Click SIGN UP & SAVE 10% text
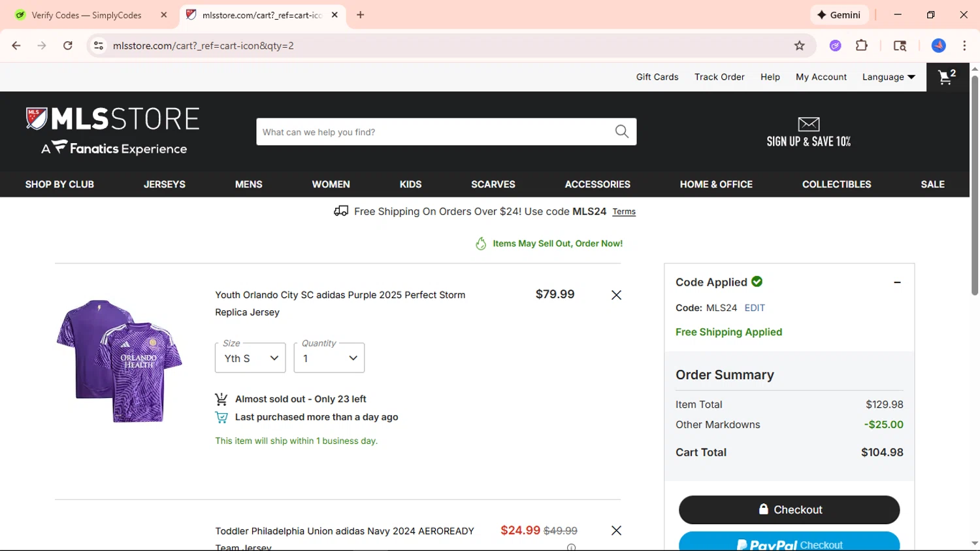Viewport: 980px width, 551px height. pyautogui.click(x=809, y=142)
